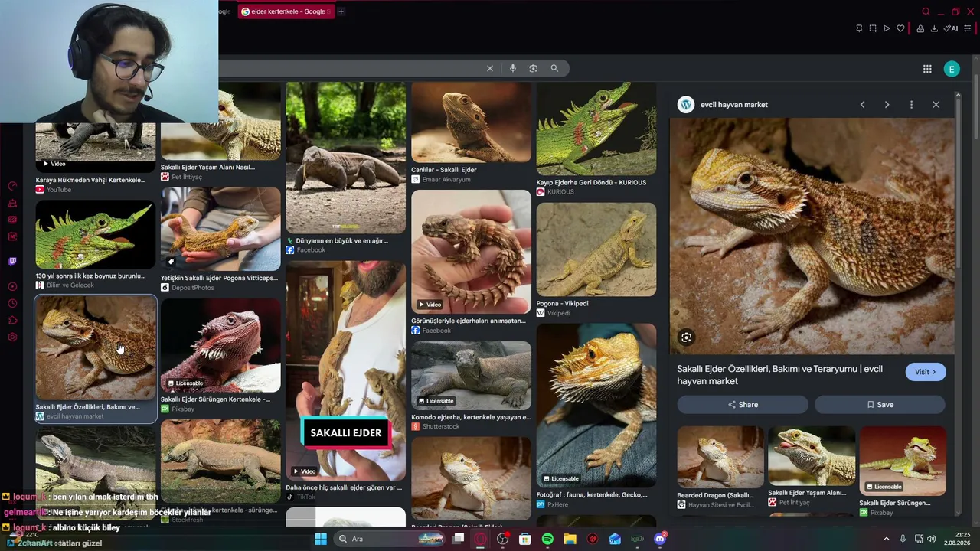Search inside preview image with Lens icon
Image resolution: width=980 pixels, height=551 pixels.
click(686, 337)
